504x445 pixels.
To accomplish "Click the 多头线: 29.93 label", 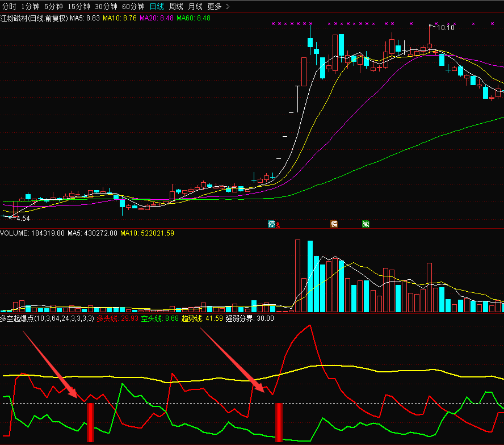I will tap(117, 318).
